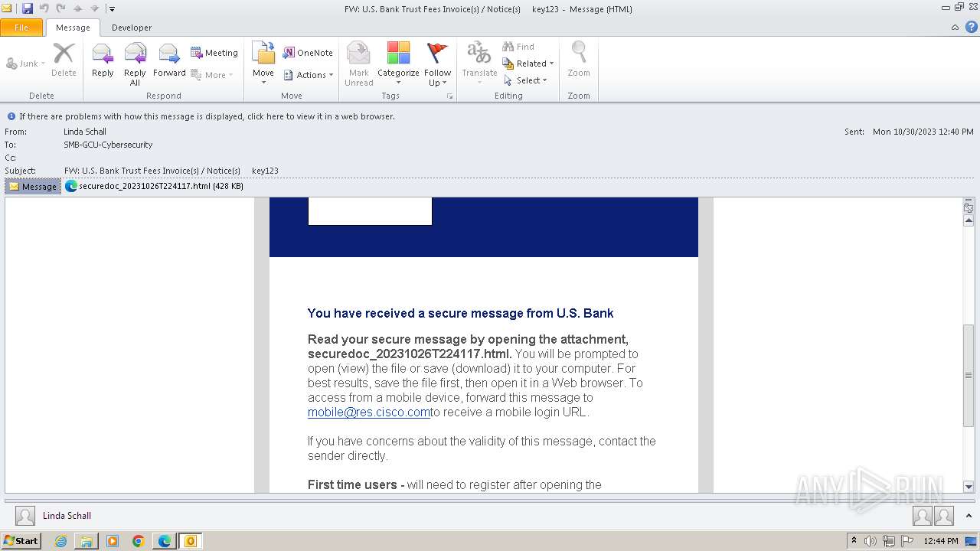980x551 pixels.
Task: Open the Customize Quick Access Toolbar dropdown
Action: click(x=112, y=9)
